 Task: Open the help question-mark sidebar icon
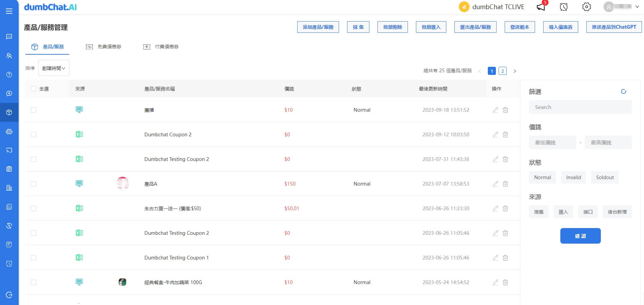tap(9, 75)
